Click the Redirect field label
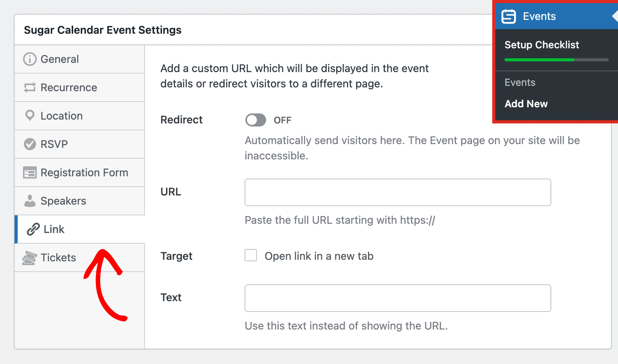 tap(182, 120)
